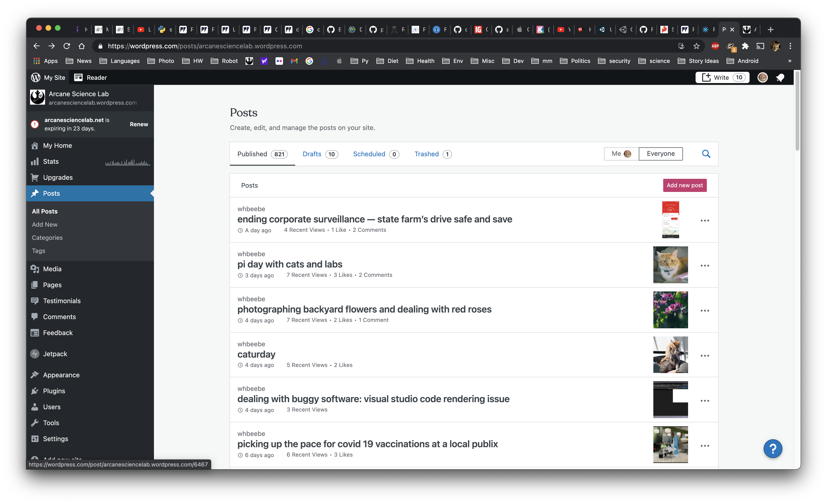Click Renew for the expiring domain
The width and height of the screenshot is (827, 504).
coord(139,124)
